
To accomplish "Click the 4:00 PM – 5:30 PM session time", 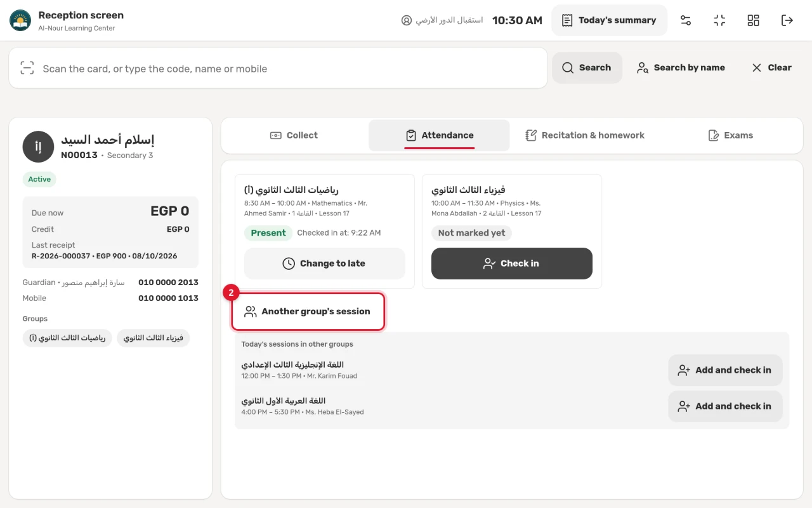I will point(270,412).
